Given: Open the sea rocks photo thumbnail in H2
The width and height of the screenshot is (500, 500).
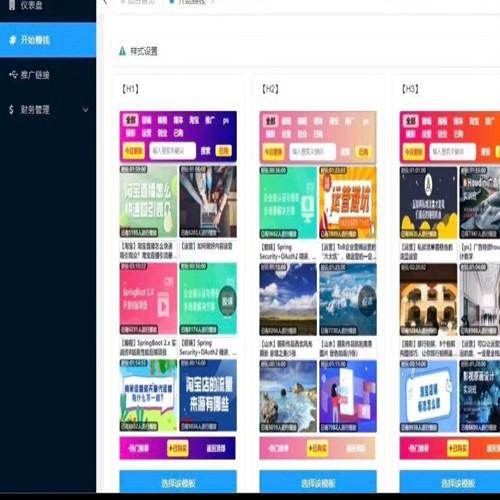Looking at the screenshot, I should coord(288,396).
